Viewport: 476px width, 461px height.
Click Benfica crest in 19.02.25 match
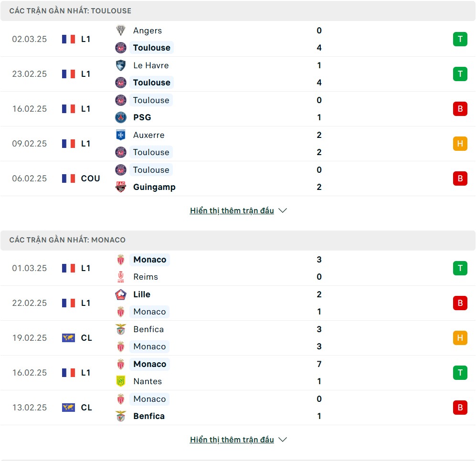coord(121,329)
